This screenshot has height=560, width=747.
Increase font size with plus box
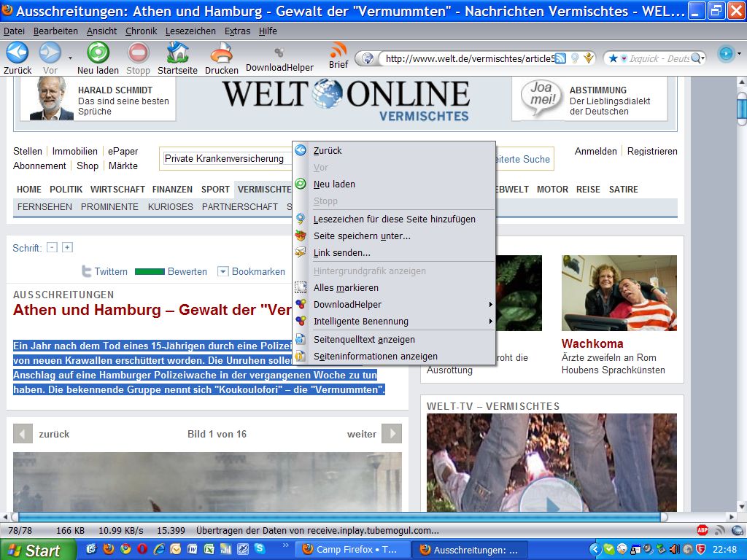[x=67, y=247]
